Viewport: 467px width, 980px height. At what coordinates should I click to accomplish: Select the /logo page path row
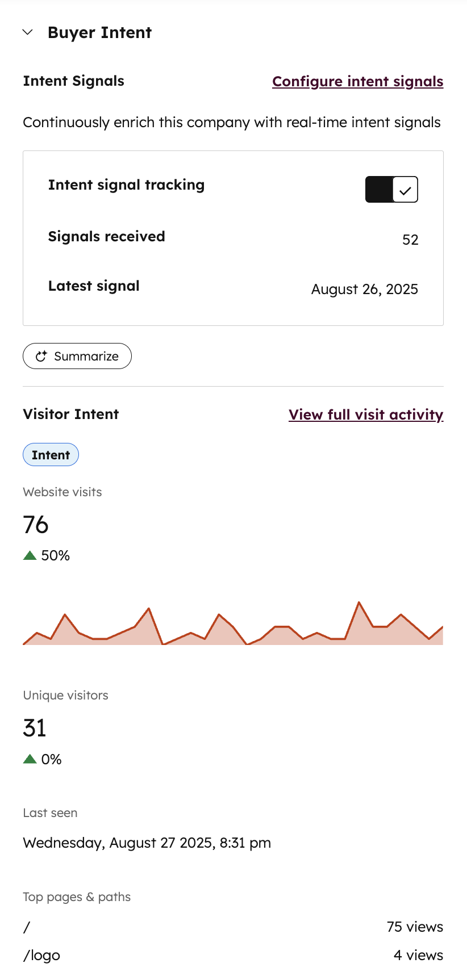[233, 955]
